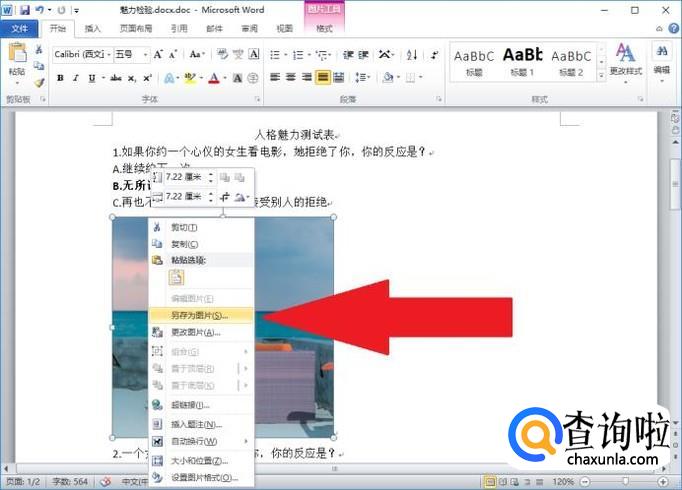Open the 文件 File tab

tap(20, 29)
